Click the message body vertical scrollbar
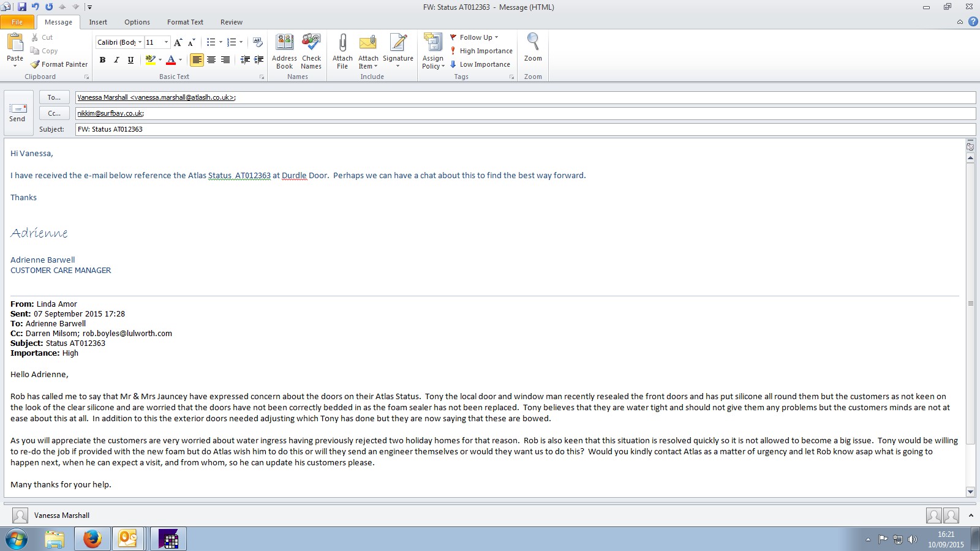 pos(970,303)
